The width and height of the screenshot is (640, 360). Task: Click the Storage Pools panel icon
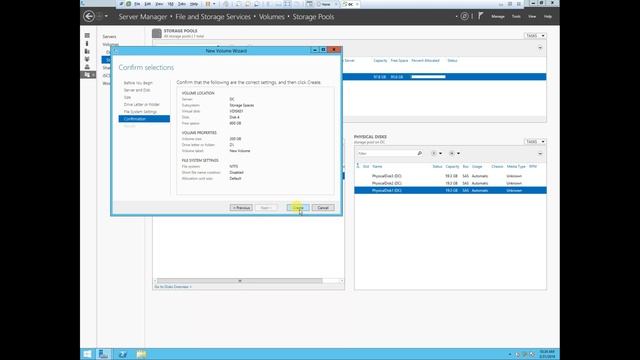point(157,33)
